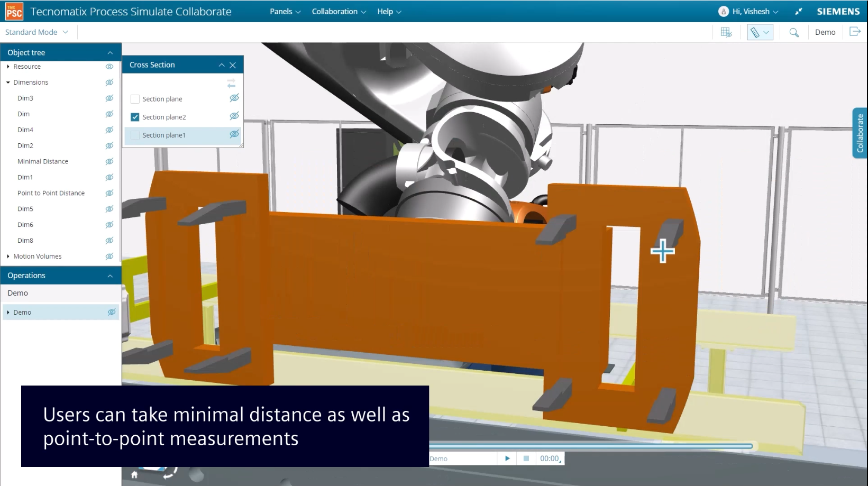Show the Minimal Distance dimension
The image size is (868, 486).
coord(109,161)
